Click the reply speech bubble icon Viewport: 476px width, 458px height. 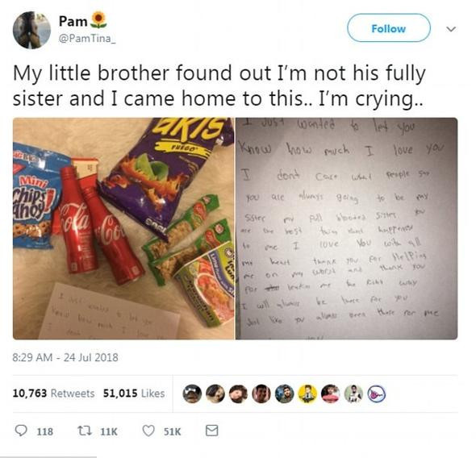point(21,431)
